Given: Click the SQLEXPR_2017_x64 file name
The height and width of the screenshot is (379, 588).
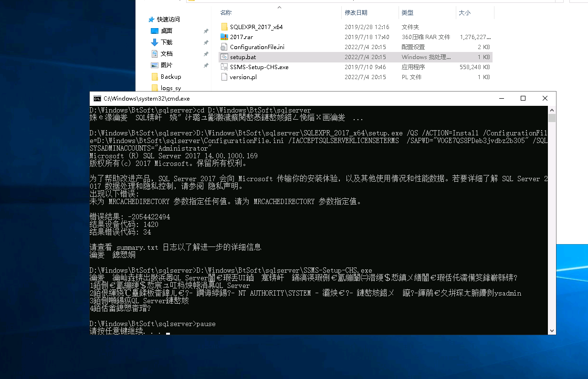Looking at the screenshot, I should click(x=256, y=27).
